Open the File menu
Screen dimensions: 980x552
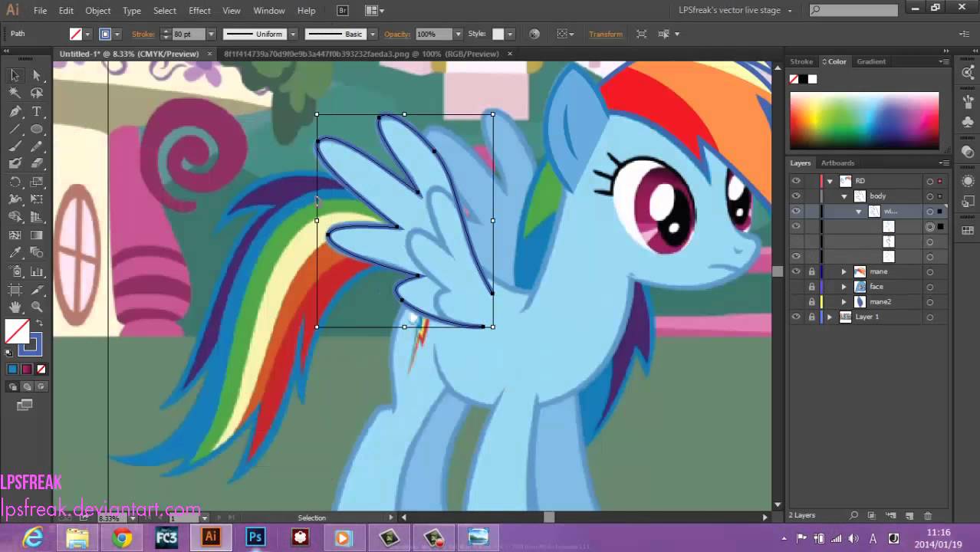(40, 11)
